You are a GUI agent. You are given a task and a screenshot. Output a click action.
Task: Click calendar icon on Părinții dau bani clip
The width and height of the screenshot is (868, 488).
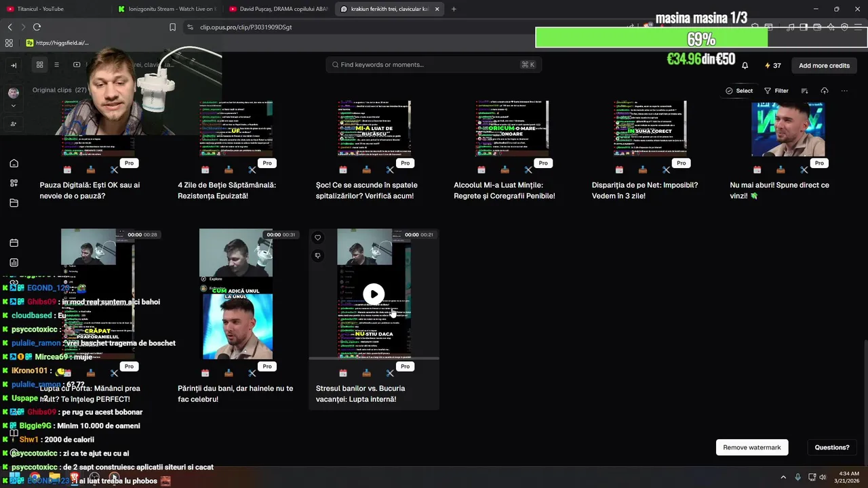pyautogui.click(x=205, y=373)
